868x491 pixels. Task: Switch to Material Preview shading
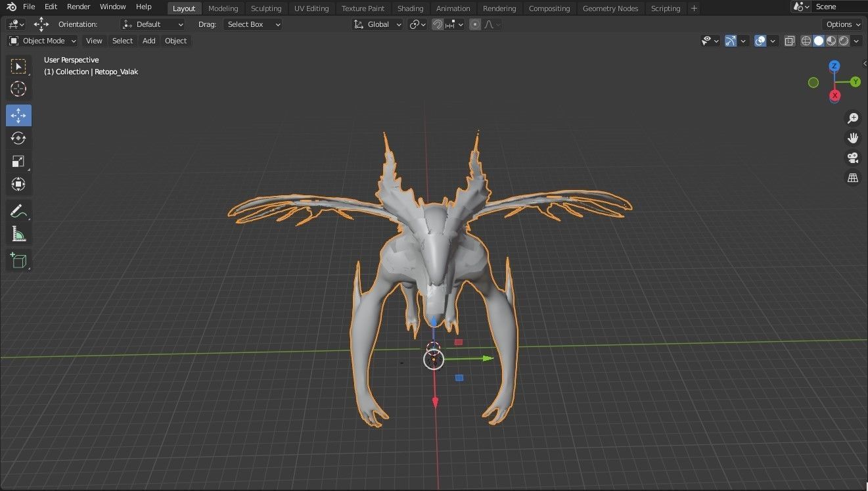pyautogui.click(x=831, y=41)
